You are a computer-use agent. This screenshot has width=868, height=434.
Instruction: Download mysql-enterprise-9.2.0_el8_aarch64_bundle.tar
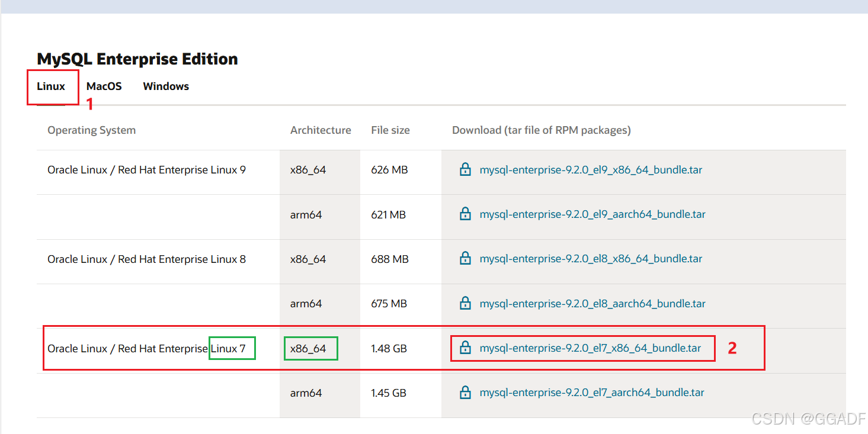point(592,304)
